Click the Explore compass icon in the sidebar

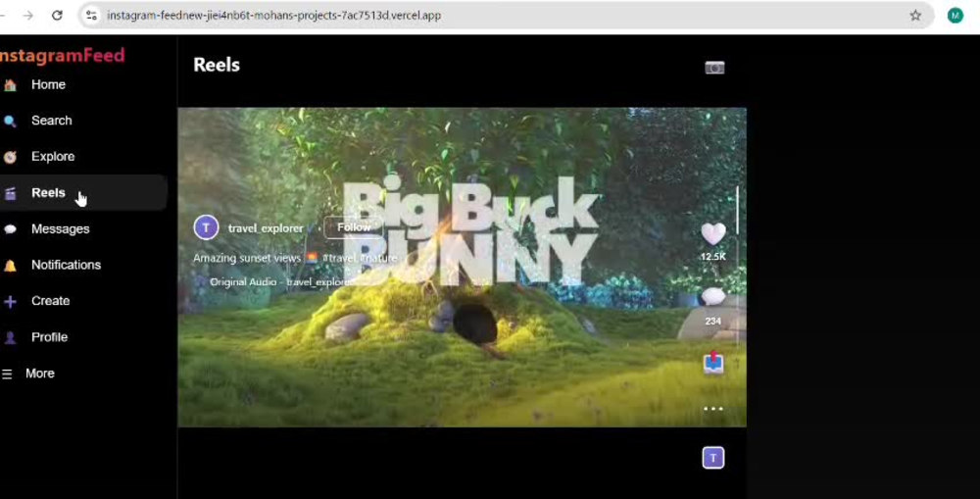tap(10, 158)
